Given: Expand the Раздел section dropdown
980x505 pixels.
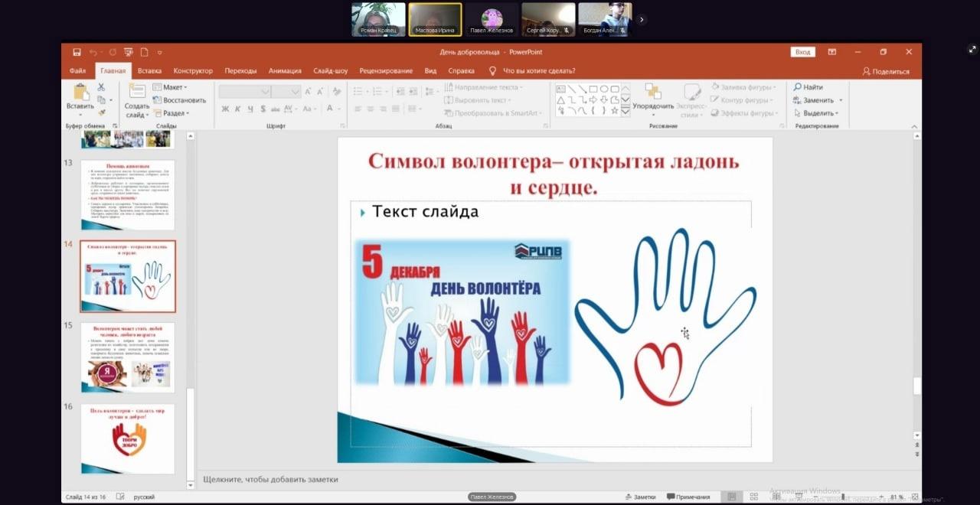Looking at the screenshot, I should (173, 113).
